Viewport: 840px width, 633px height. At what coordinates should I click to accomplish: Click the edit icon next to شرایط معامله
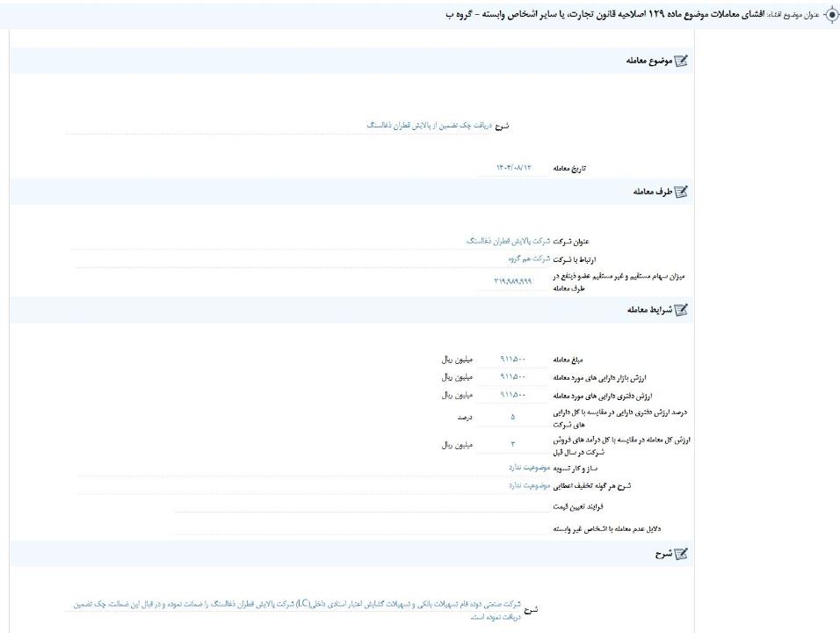point(681,309)
